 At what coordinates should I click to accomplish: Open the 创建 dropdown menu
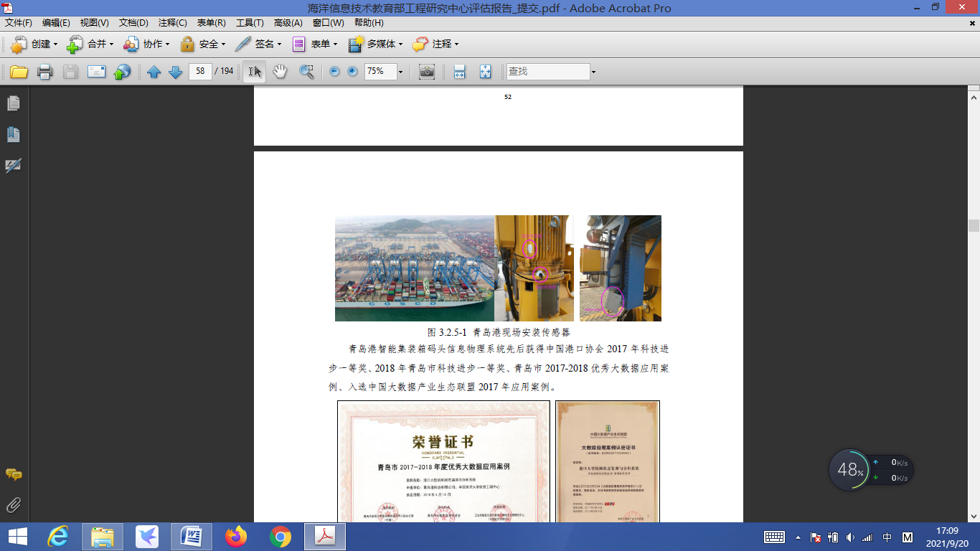(x=34, y=44)
